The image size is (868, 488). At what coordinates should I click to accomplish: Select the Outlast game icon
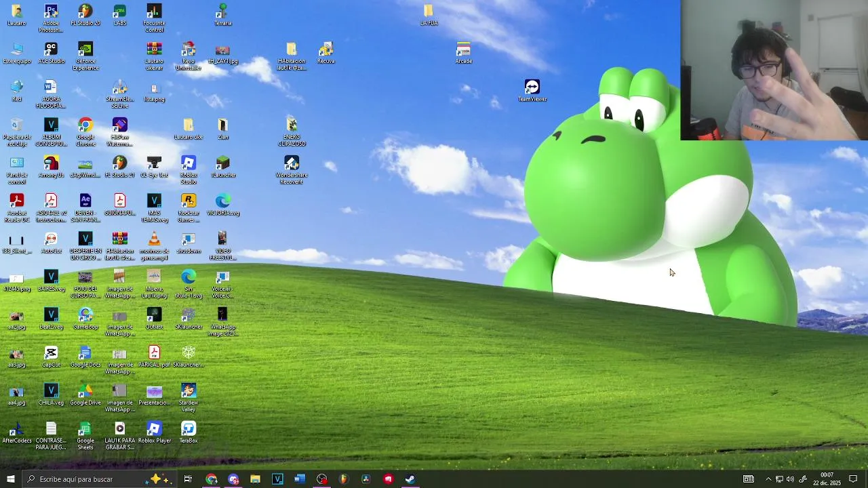pos(154,319)
